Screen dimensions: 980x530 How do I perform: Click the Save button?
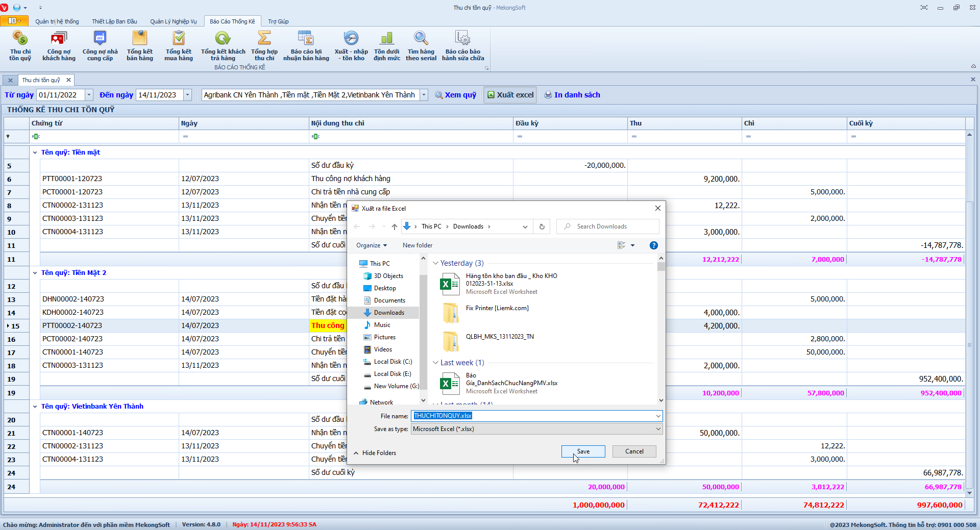point(583,451)
